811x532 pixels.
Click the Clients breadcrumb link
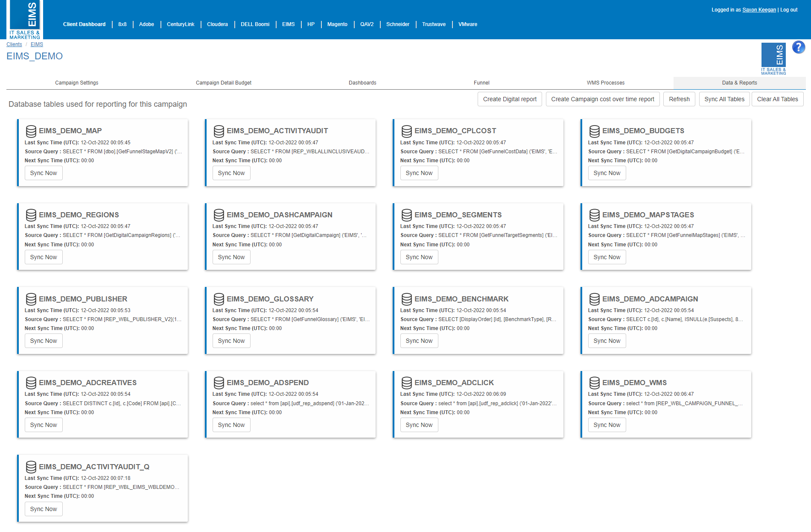pyautogui.click(x=14, y=44)
